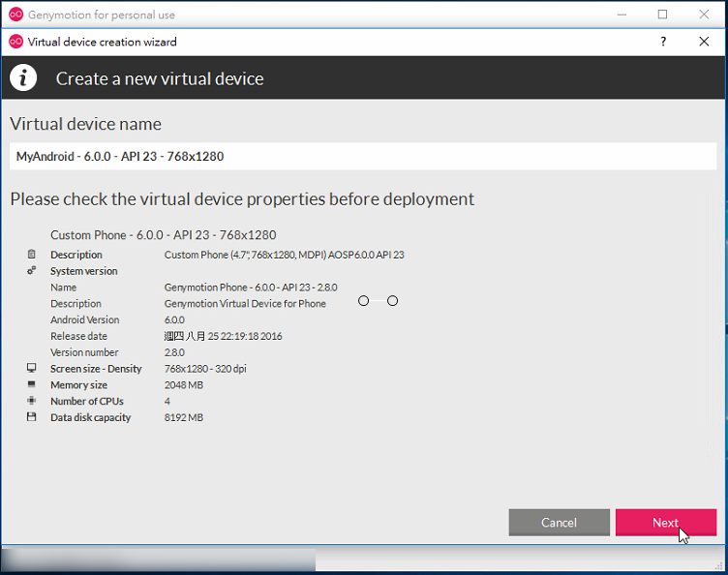Click the 'System version' label
This screenshot has height=575, width=728.
(83, 271)
